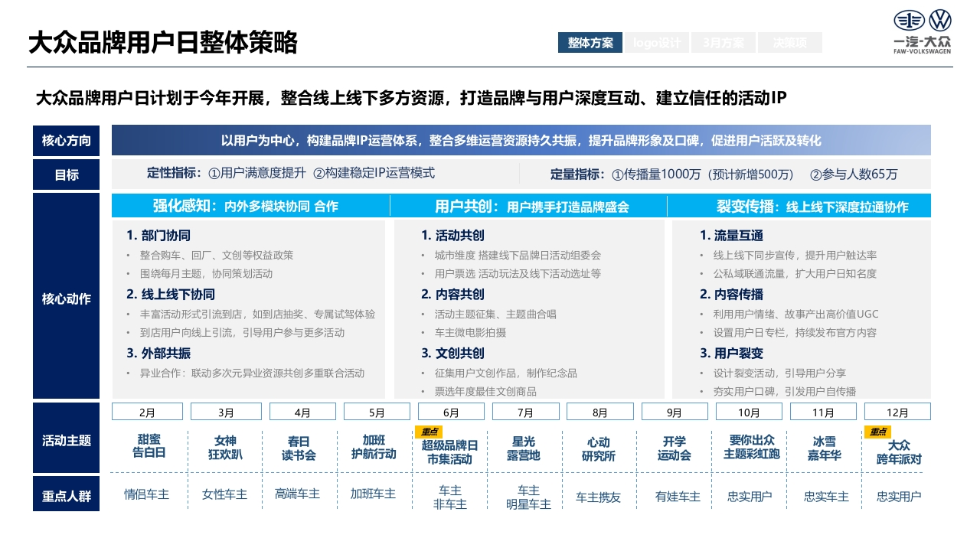Viewport: 980px width, 551px height.
Task: Click the 2. 内容传播 heading
Action: coord(731,295)
